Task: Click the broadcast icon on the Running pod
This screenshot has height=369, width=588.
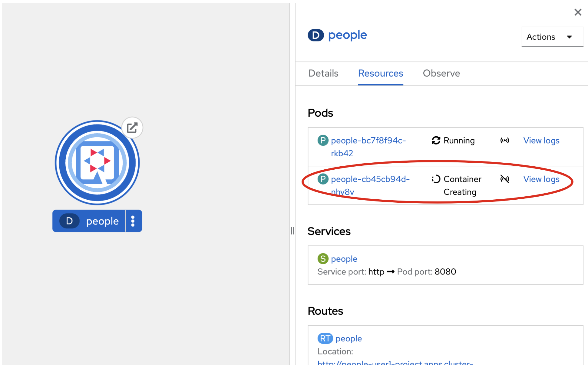Action: (504, 140)
